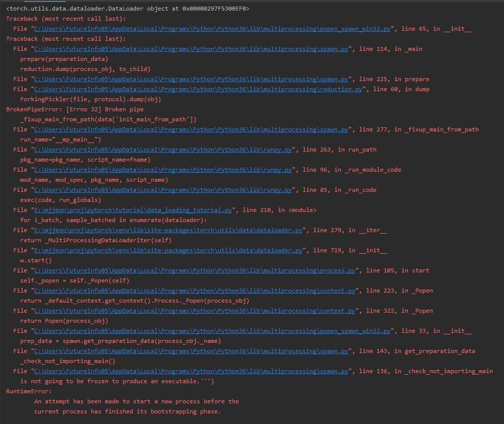This screenshot has width=504, height=424.
Task: Click 'prepare(preparation_data)' code line
Action: (x=64, y=59)
